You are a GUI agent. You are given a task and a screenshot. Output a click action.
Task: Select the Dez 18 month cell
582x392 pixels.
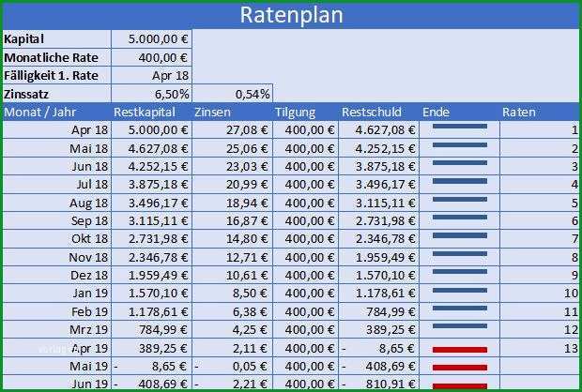tap(56, 275)
